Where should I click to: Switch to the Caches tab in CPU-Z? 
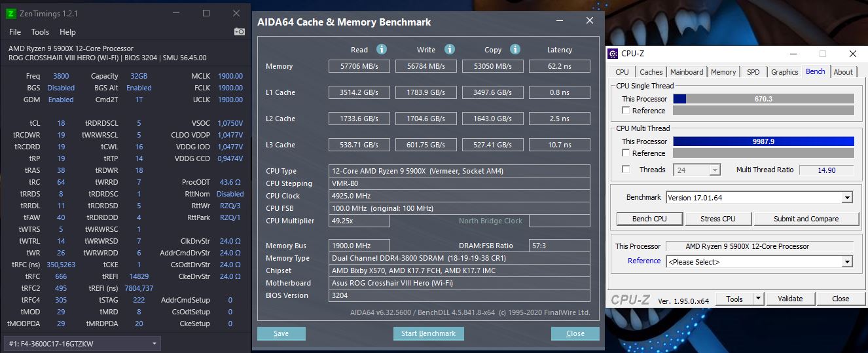click(x=651, y=72)
